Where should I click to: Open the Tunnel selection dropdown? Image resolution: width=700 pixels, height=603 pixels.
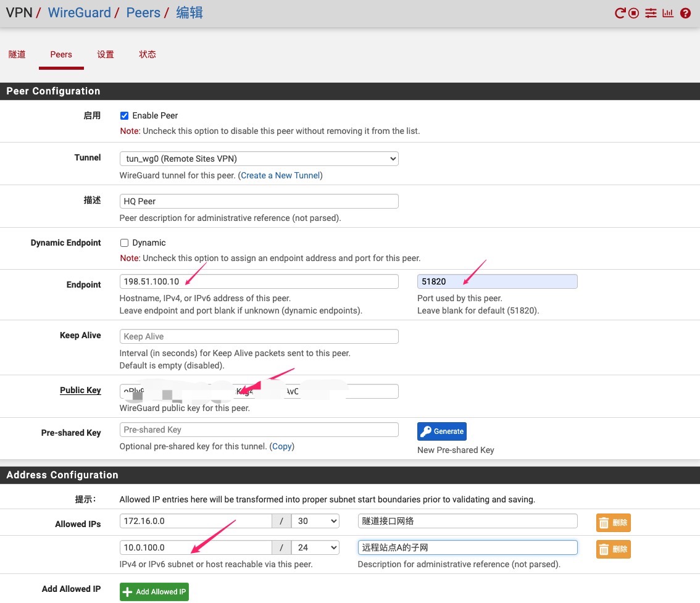point(259,159)
